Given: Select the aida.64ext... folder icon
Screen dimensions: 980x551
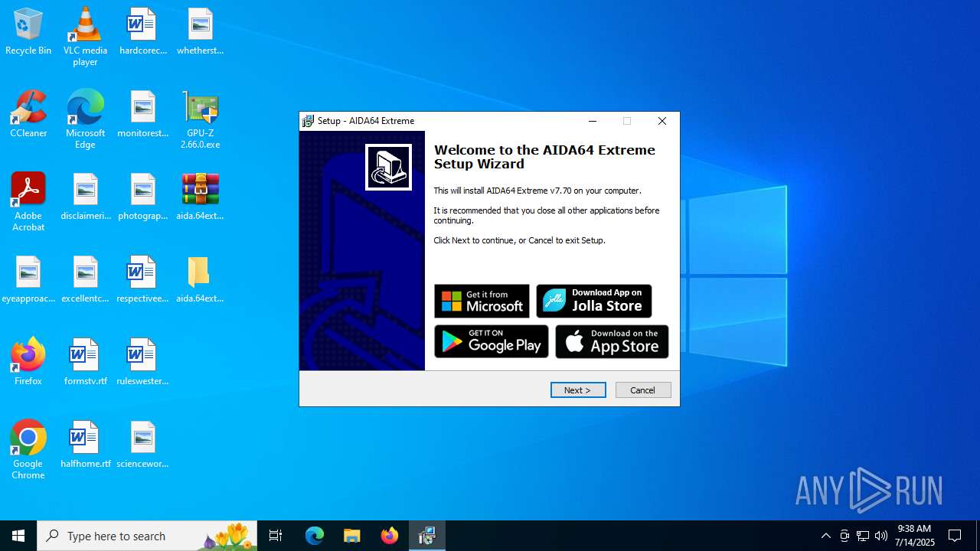Looking at the screenshot, I should pos(200,280).
